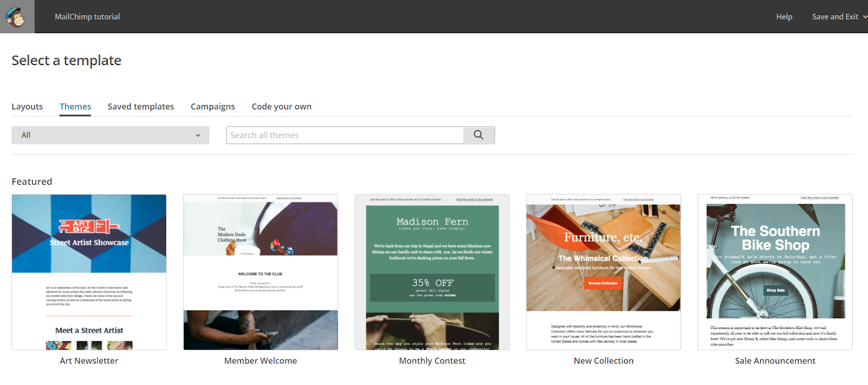Click the Featured section heading

click(x=32, y=181)
